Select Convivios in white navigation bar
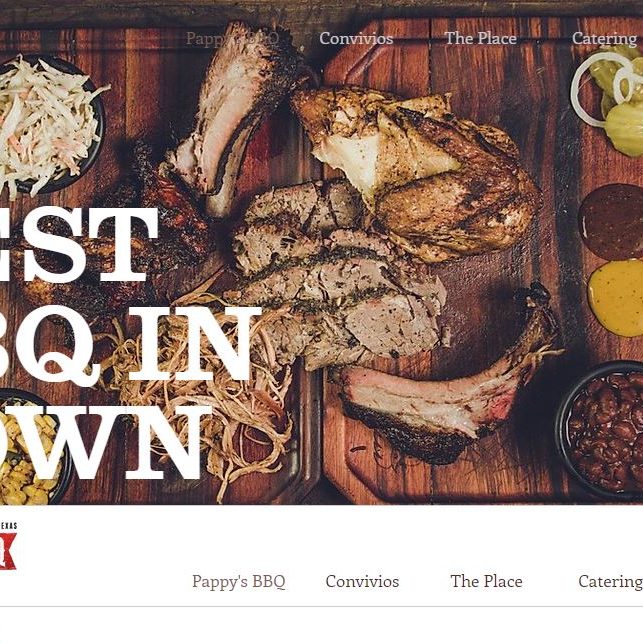This screenshot has height=643, width=643. click(362, 581)
